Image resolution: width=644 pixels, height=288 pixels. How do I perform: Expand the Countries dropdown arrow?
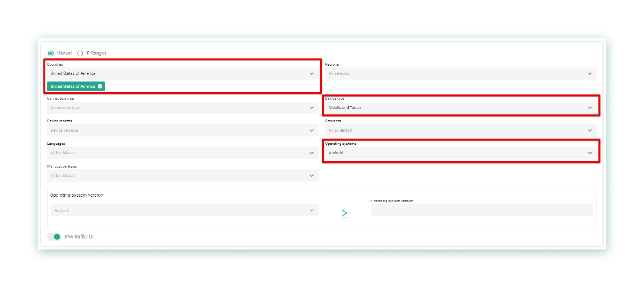pyautogui.click(x=312, y=73)
